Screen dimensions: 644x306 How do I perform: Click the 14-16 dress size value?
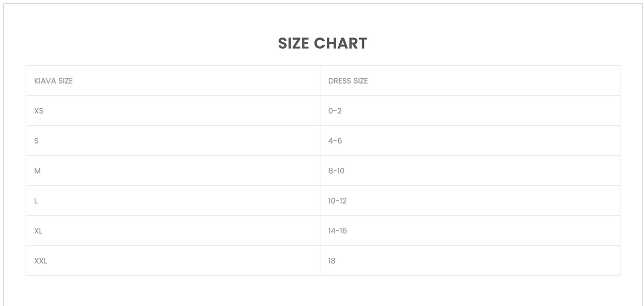338,231
